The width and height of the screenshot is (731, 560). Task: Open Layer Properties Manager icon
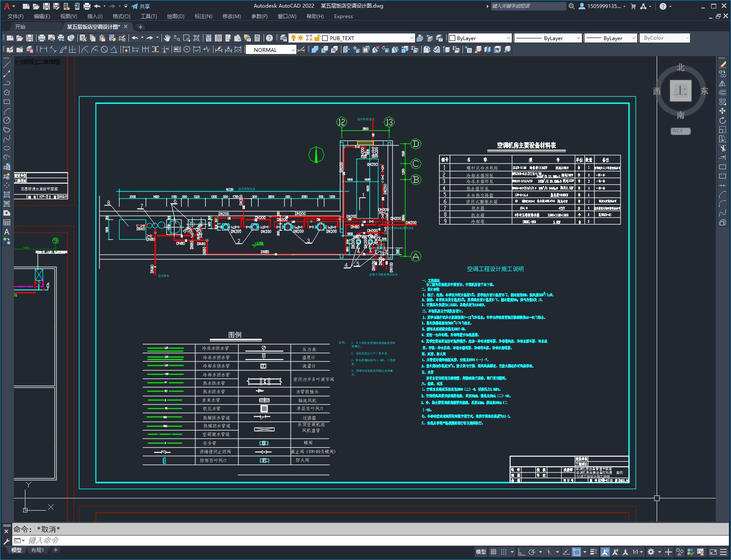(x=283, y=38)
